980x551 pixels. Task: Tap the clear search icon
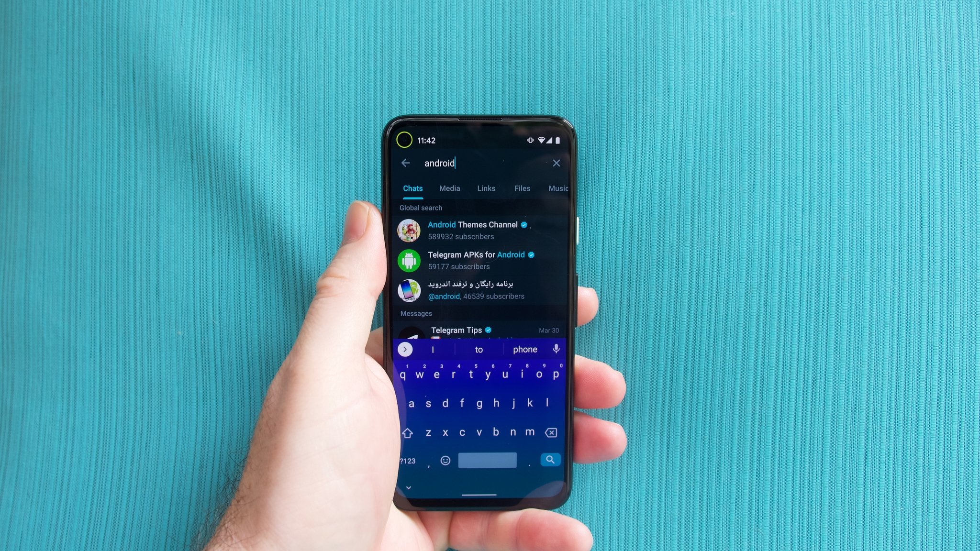[x=556, y=163]
